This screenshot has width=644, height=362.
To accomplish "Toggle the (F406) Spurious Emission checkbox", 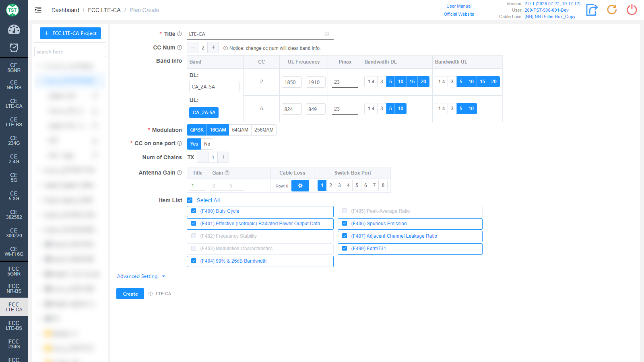I will point(345,224).
